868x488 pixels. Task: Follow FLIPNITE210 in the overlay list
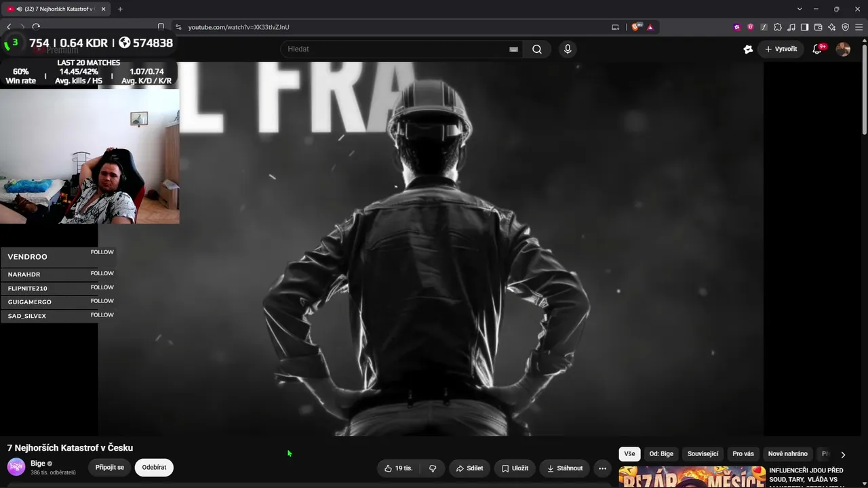pos(102,287)
